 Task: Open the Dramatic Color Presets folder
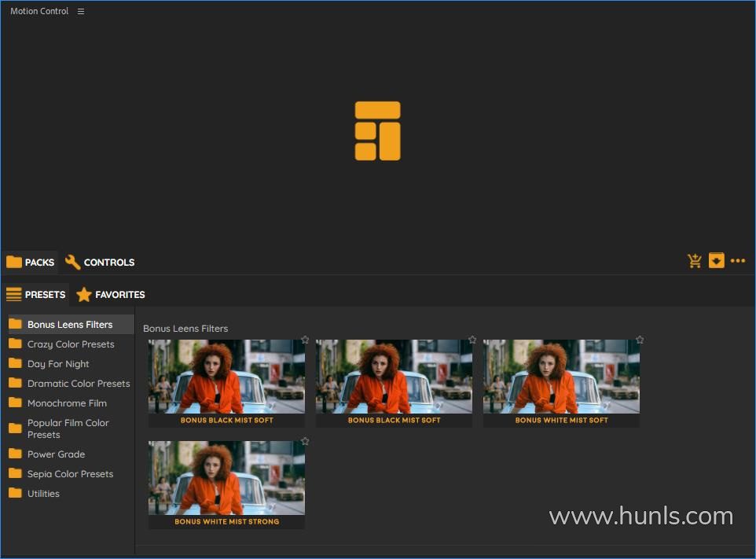pos(78,384)
